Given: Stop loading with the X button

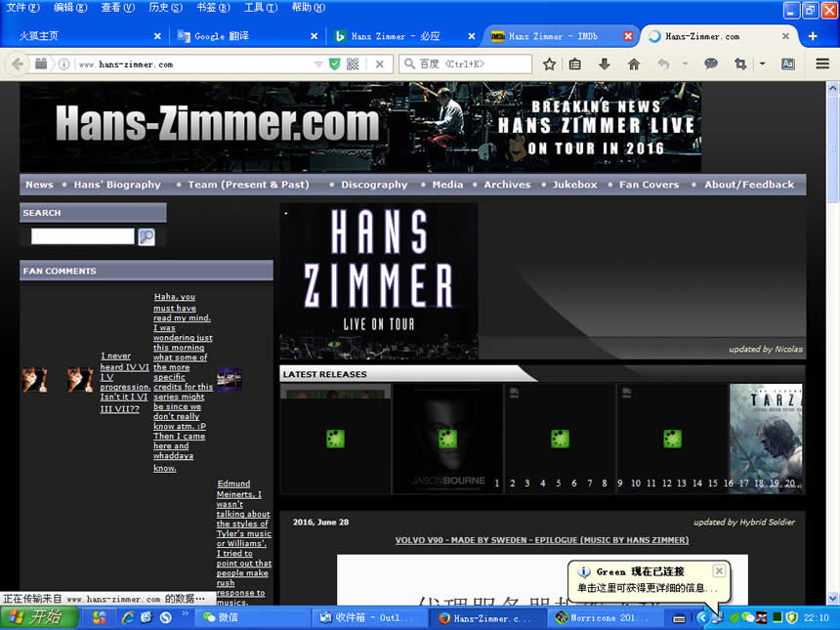Looking at the screenshot, I should tap(379, 64).
